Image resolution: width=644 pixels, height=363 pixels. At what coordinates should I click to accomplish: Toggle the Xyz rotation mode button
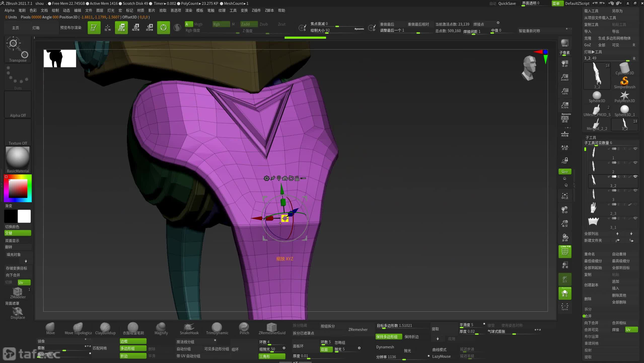coord(565,172)
